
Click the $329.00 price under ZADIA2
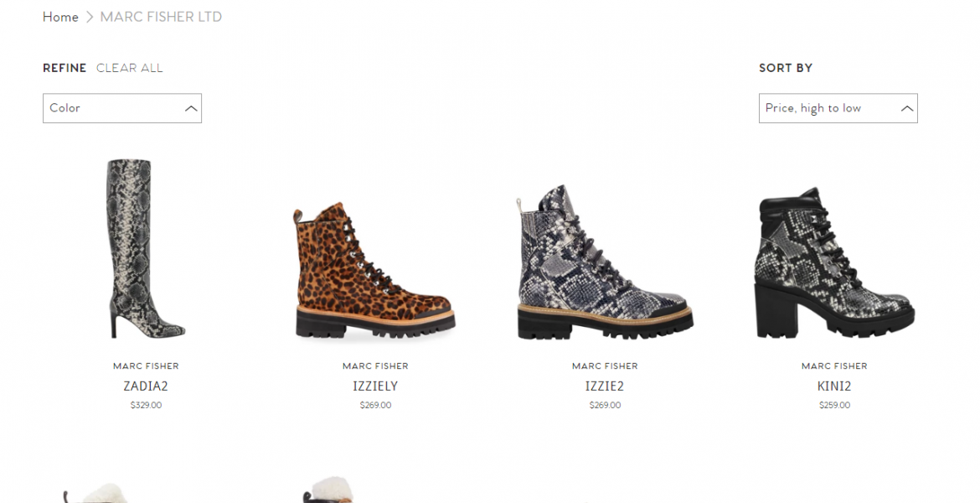click(146, 406)
